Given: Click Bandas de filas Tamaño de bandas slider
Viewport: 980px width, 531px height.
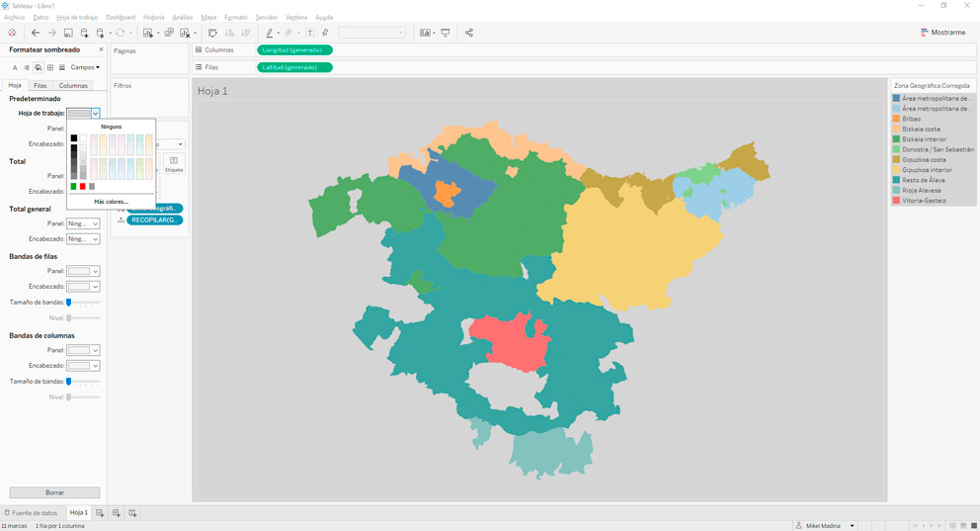Looking at the screenshot, I should click(84, 303).
